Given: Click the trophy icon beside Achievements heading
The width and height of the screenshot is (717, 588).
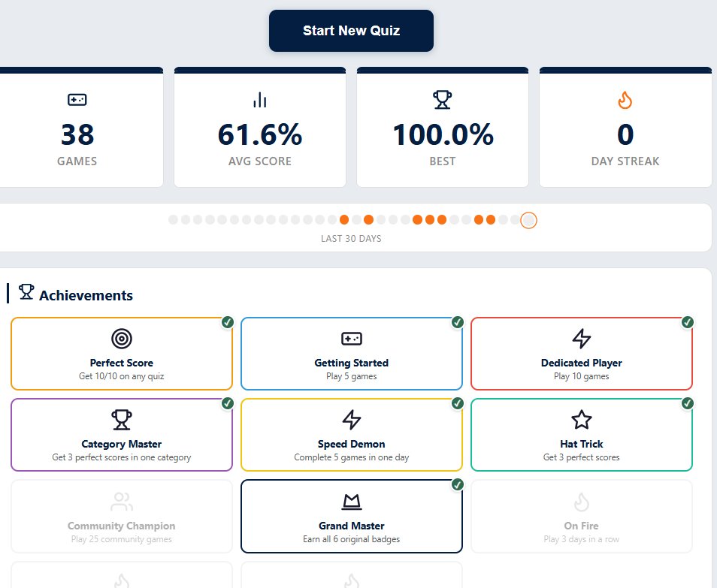Looking at the screenshot, I should 26,293.
